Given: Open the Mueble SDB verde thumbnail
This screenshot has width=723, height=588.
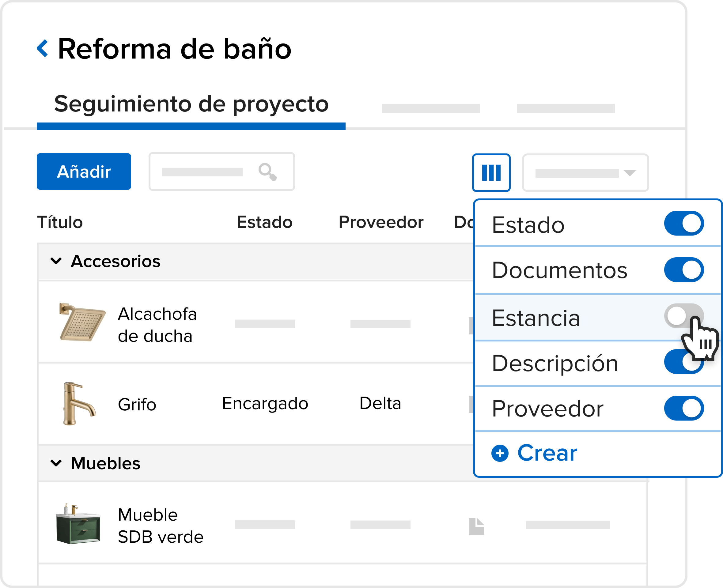Looking at the screenshot, I should click(78, 524).
